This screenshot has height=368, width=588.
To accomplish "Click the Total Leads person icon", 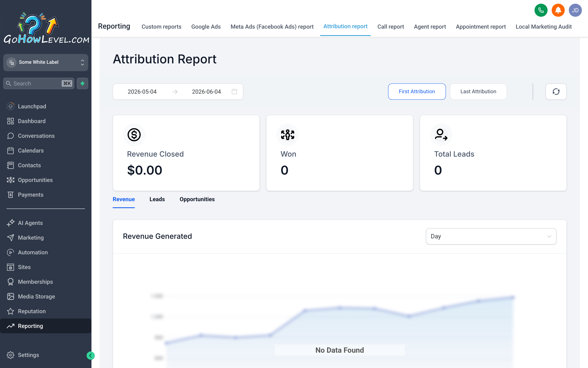I will tap(441, 135).
